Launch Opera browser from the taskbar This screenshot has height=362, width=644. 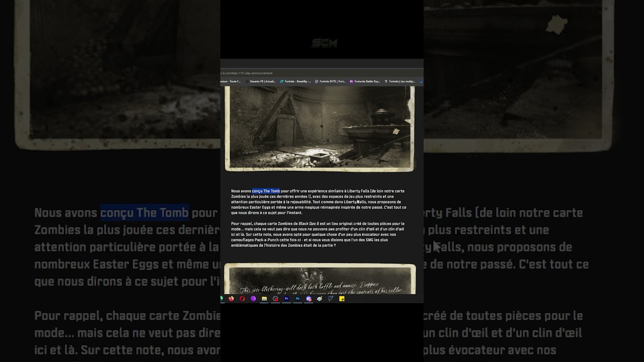(242, 299)
